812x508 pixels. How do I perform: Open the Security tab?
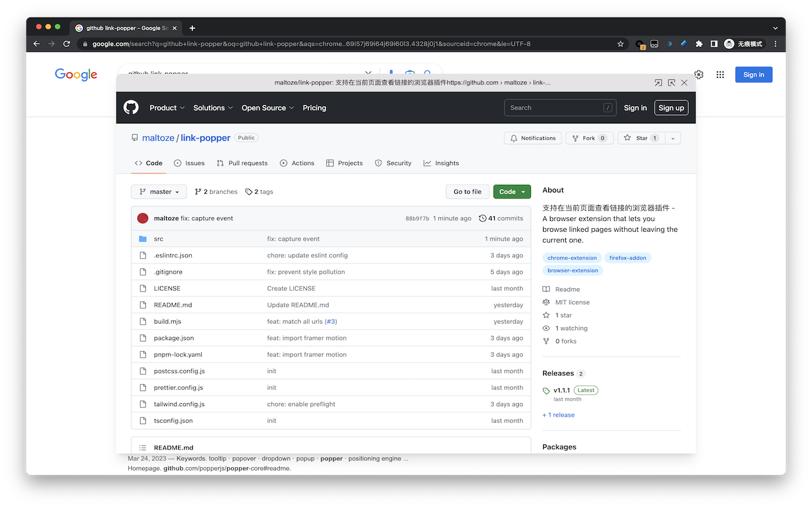[393, 163]
